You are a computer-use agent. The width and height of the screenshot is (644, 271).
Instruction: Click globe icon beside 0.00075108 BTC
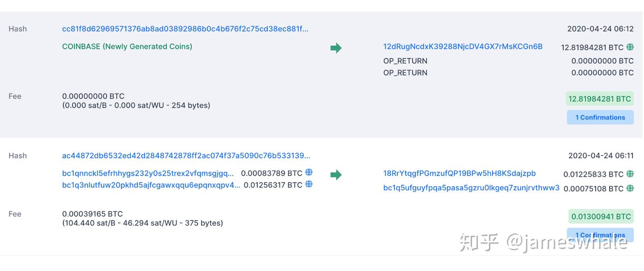pyautogui.click(x=630, y=188)
